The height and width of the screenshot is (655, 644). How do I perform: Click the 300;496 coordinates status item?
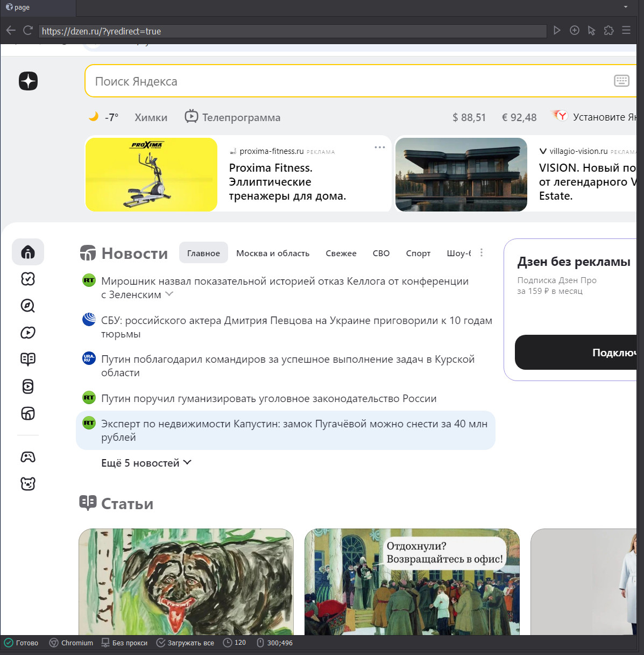tap(274, 643)
